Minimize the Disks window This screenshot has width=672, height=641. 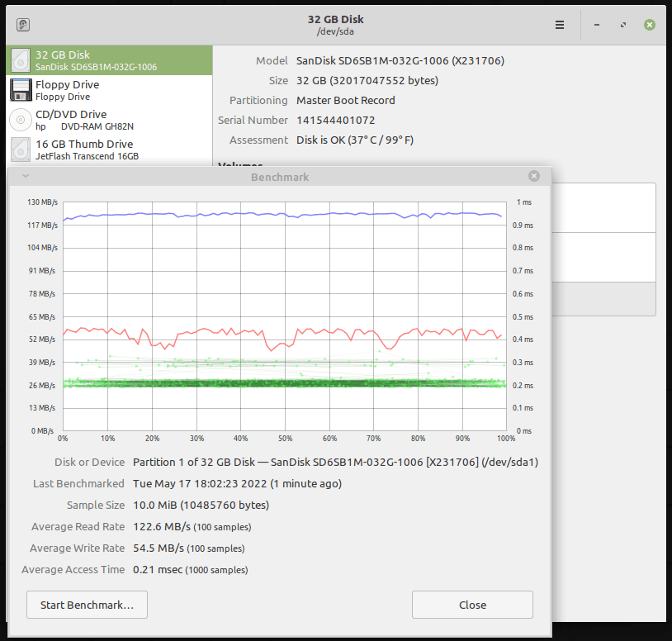(597, 25)
